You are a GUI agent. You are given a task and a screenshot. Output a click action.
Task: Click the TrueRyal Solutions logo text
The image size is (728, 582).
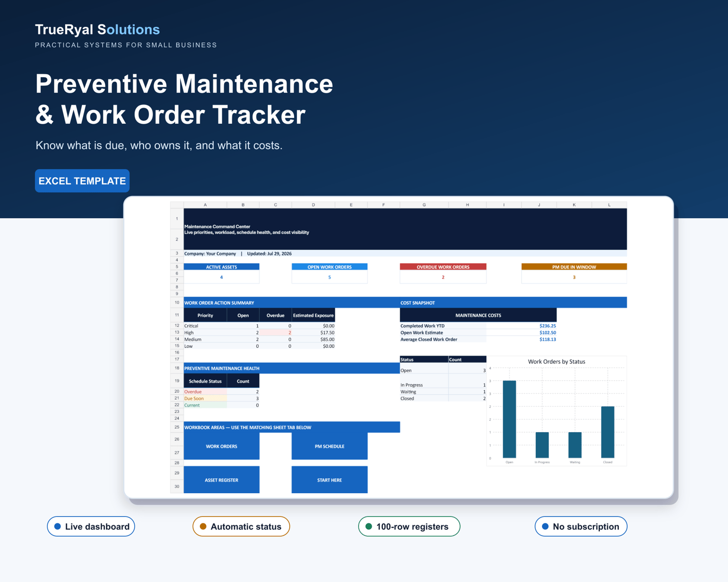click(98, 30)
